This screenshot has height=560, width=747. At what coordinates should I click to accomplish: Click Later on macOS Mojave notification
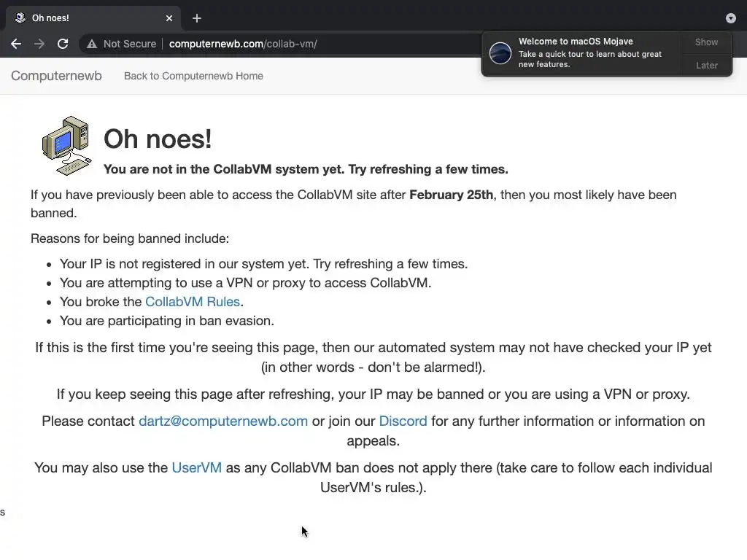[x=706, y=65]
